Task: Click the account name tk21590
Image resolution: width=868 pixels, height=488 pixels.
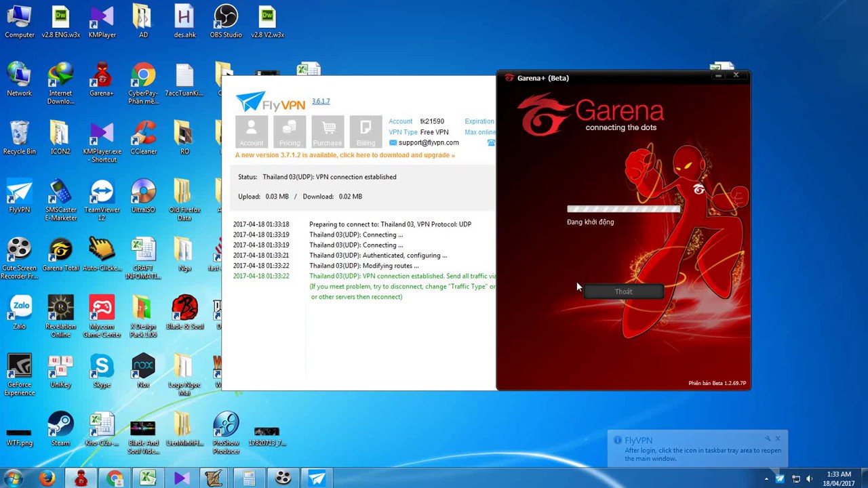Action: (432, 121)
